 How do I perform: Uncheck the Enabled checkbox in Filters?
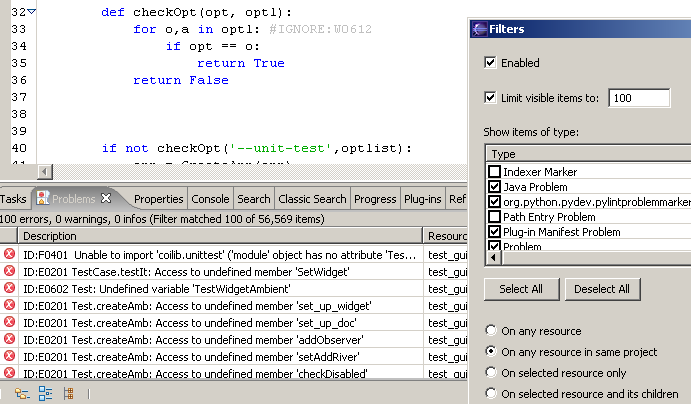pyautogui.click(x=490, y=63)
